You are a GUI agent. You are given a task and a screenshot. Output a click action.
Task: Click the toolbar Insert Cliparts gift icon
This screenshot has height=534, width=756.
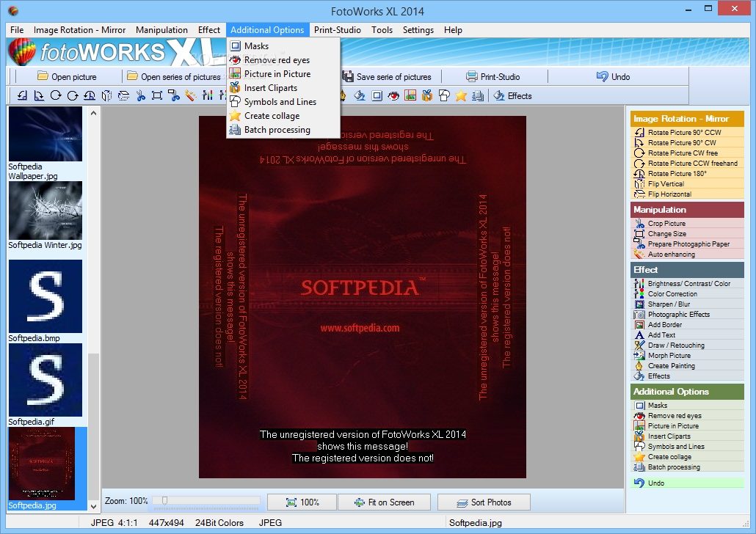coord(427,96)
